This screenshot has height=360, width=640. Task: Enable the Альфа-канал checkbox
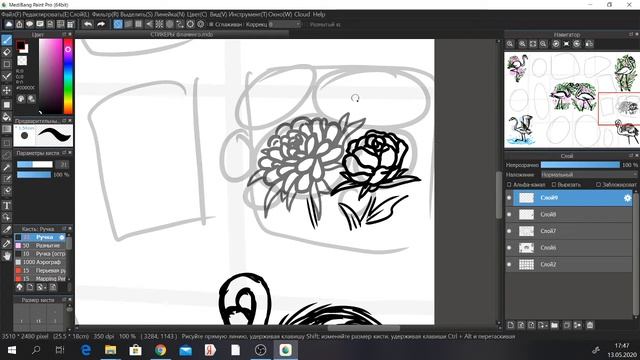pos(509,185)
